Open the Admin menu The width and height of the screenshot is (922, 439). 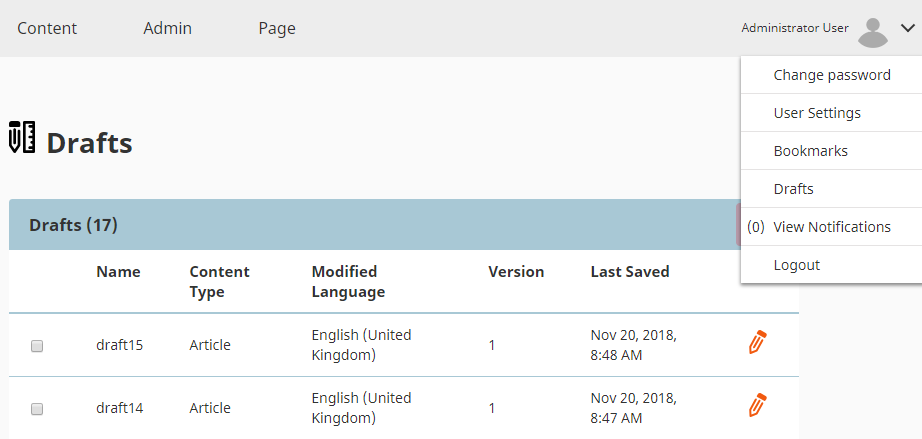tap(168, 28)
